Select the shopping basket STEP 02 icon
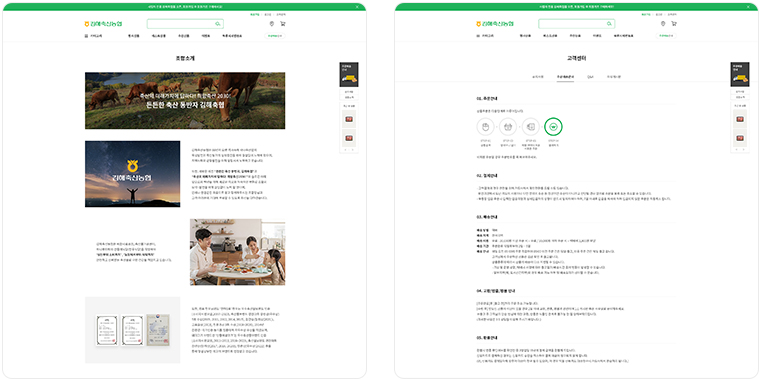Screen dimensions: 760x380 [x=508, y=127]
